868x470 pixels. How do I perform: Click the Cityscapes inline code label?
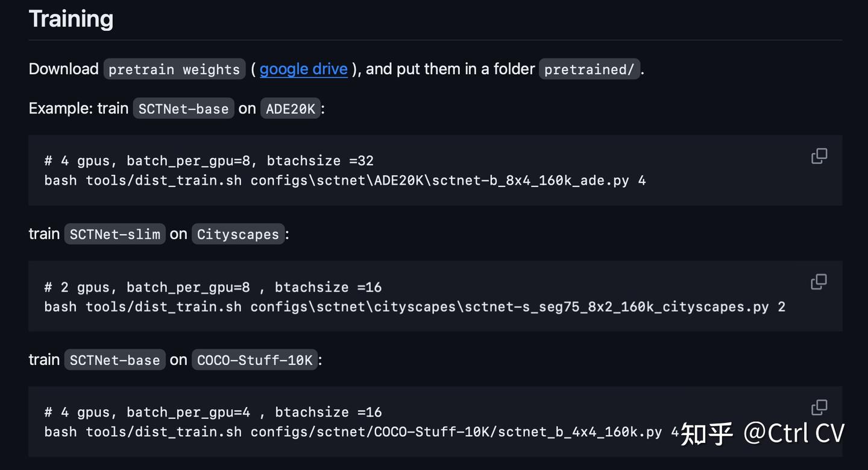[238, 234]
